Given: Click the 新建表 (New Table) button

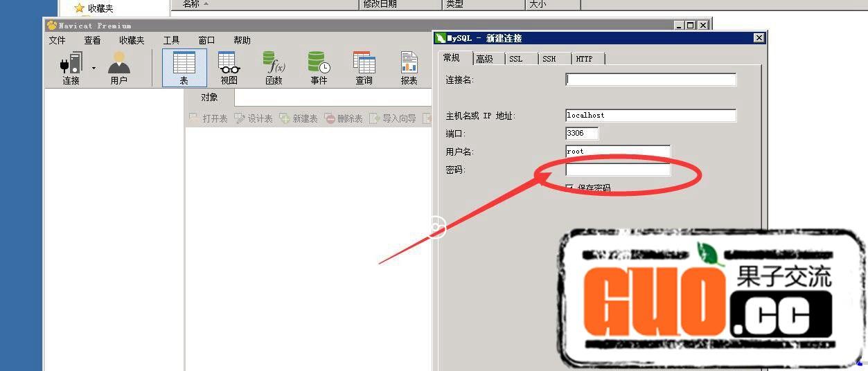Looking at the screenshot, I should pyautogui.click(x=299, y=119).
